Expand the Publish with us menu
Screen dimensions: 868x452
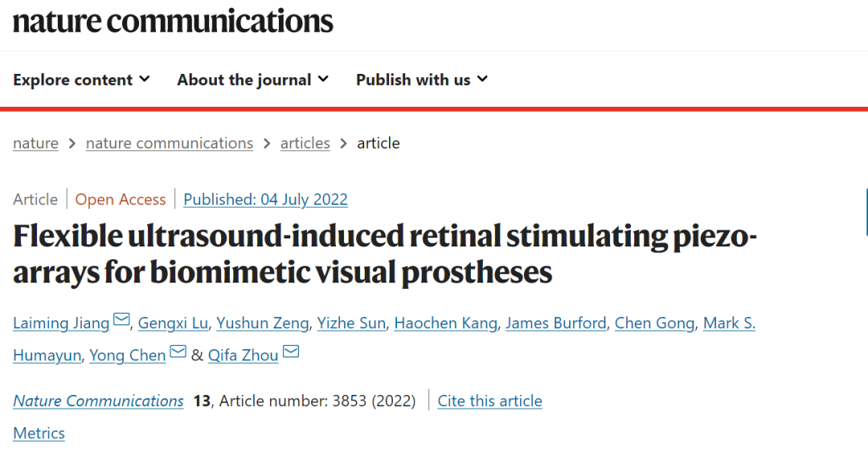tap(422, 79)
